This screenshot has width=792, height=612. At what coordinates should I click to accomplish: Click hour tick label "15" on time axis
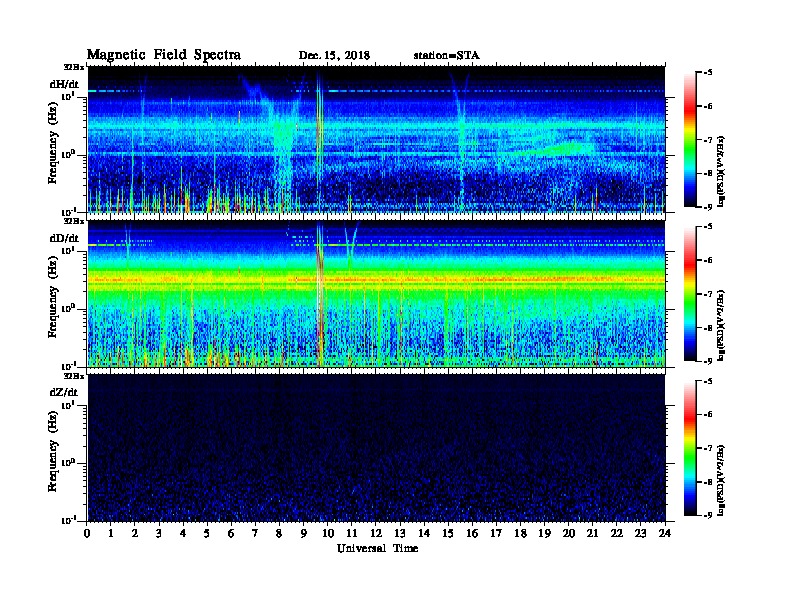point(448,534)
